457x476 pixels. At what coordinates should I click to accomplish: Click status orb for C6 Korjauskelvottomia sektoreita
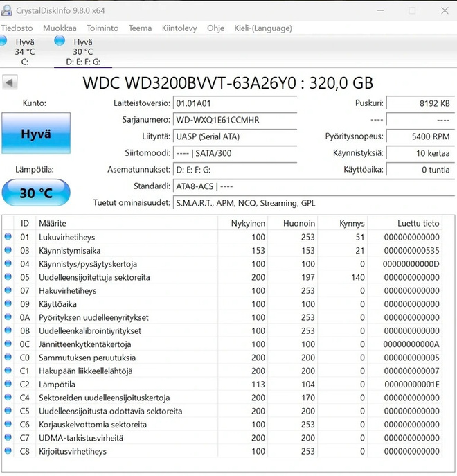coord(8,423)
